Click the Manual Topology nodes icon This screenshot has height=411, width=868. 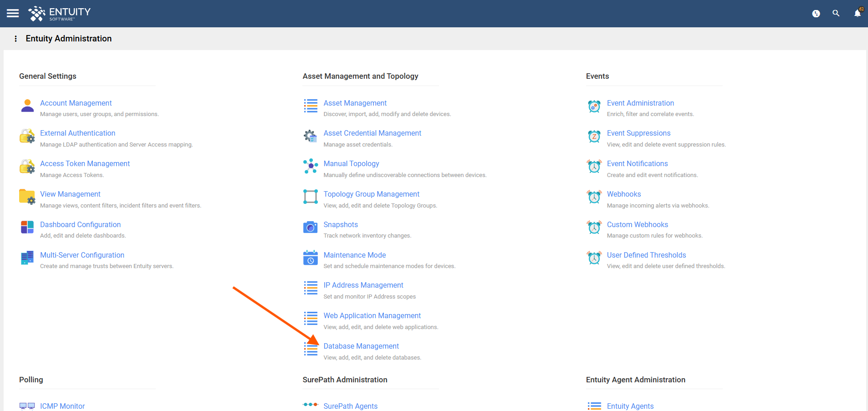click(x=311, y=166)
